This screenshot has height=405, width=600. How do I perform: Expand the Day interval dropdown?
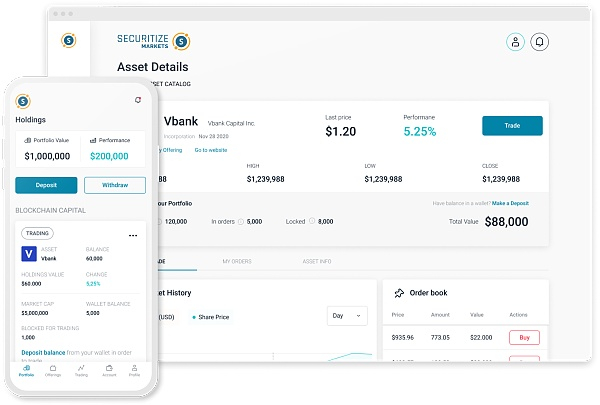(x=347, y=316)
